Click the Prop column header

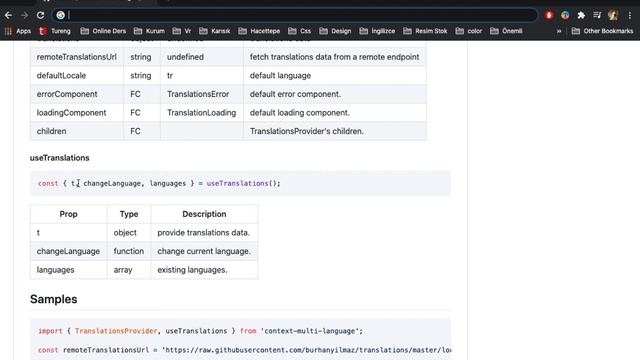68,214
